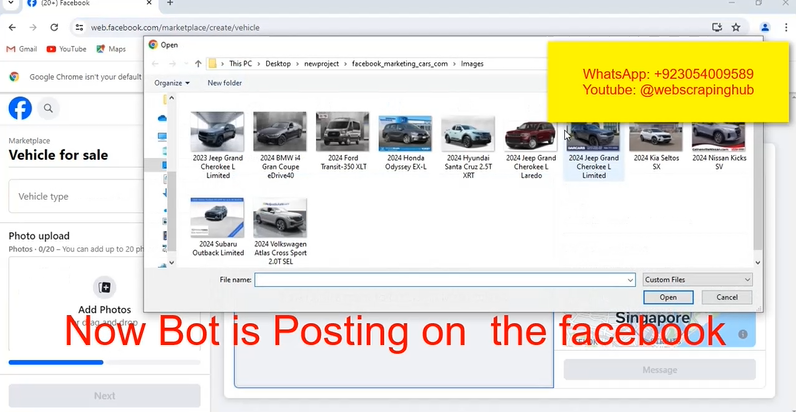Click the Facebook search magnifier icon

pos(48,108)
